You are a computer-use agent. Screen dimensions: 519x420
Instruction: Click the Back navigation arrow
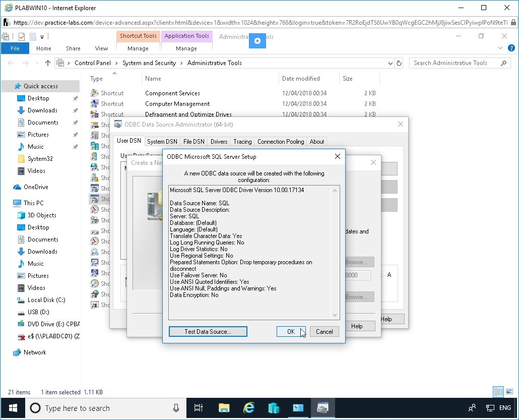click(x=11, y=63)
